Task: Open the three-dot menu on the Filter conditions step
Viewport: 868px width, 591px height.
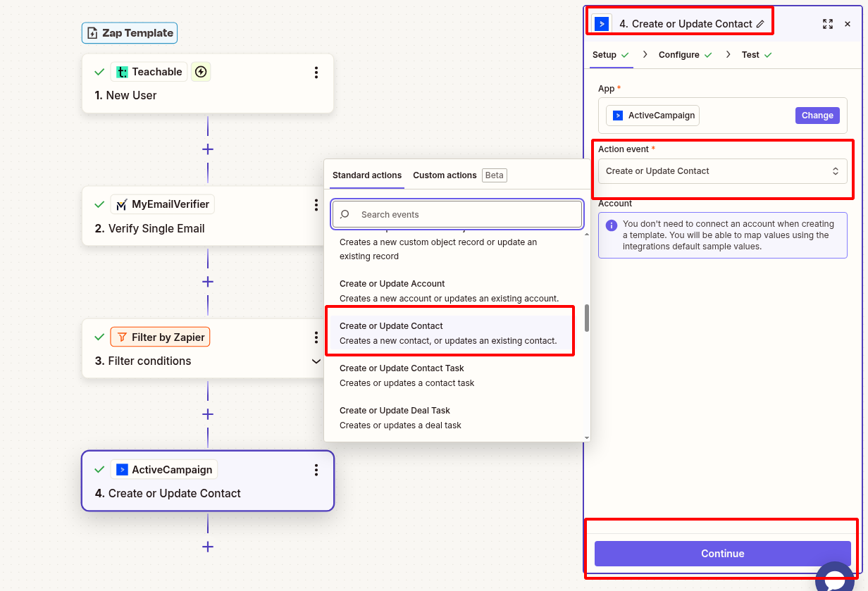Action: (x=316, y=337)
